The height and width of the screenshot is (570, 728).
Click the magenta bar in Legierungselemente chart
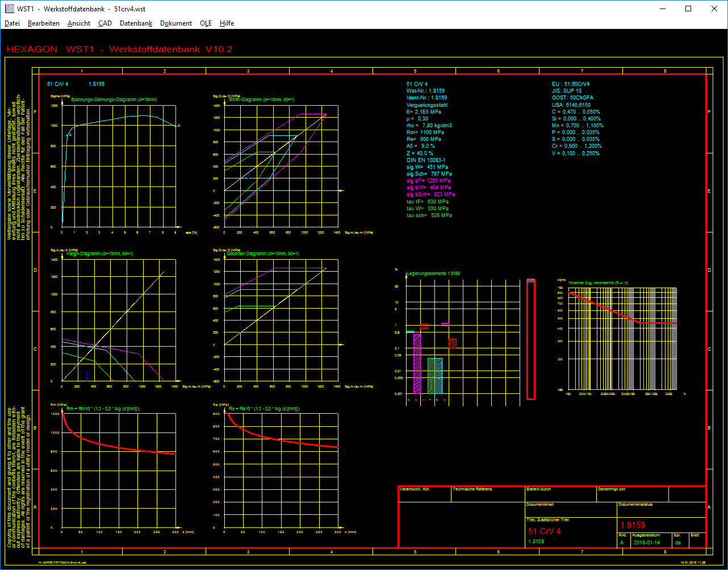point(417,364)
